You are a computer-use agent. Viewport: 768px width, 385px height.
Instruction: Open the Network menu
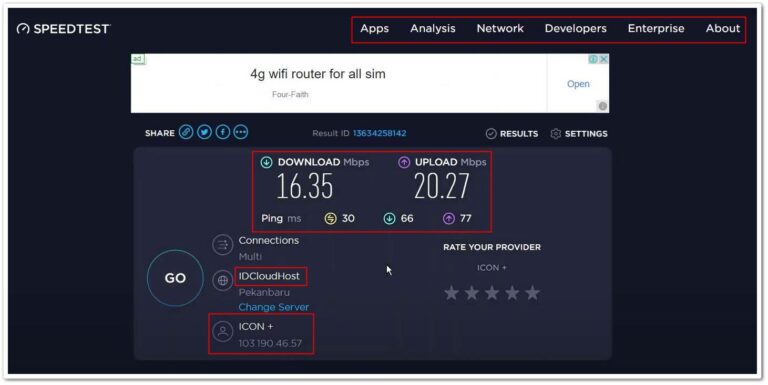(500, 28)
